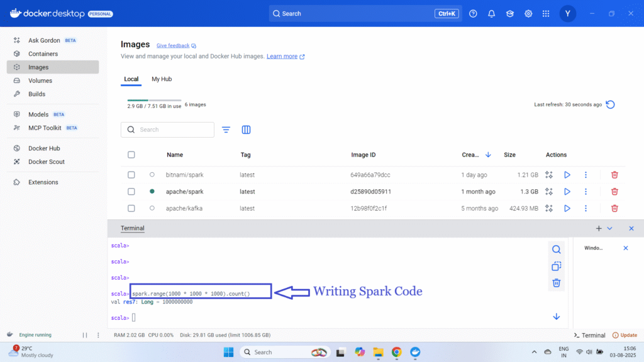Clear the terminal with trash icon

(x=556, y=283)
